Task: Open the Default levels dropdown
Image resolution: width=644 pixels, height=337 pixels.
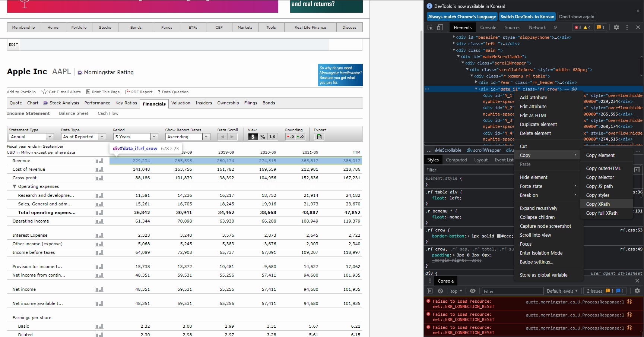Action: 562,291
